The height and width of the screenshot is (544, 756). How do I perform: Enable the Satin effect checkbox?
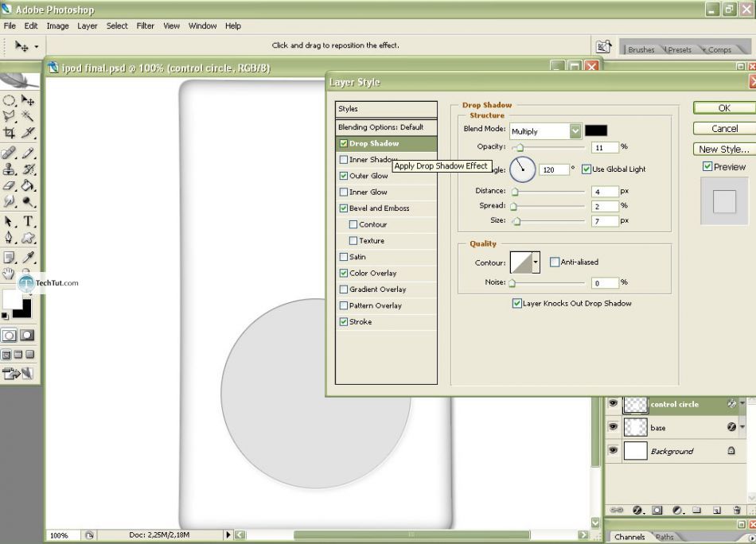[343, 257]
